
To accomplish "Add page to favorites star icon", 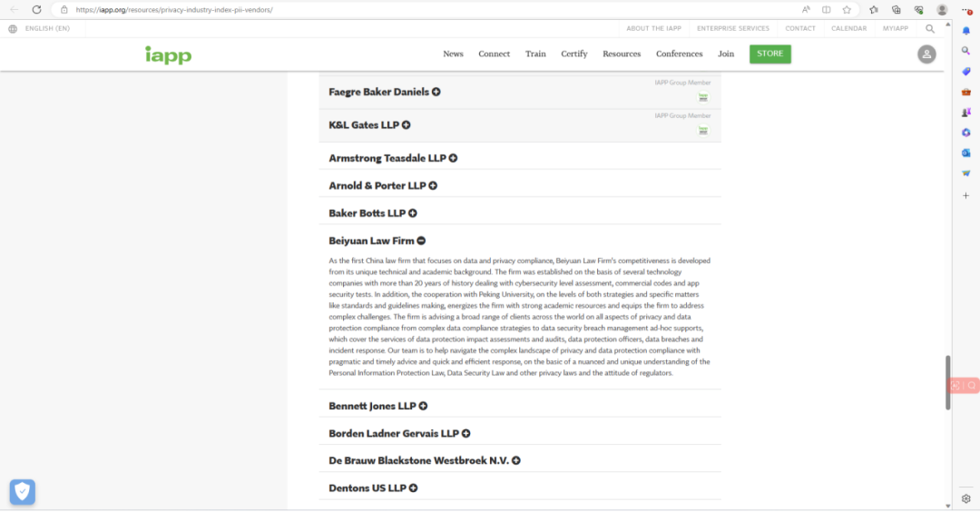I will point(847,9).
